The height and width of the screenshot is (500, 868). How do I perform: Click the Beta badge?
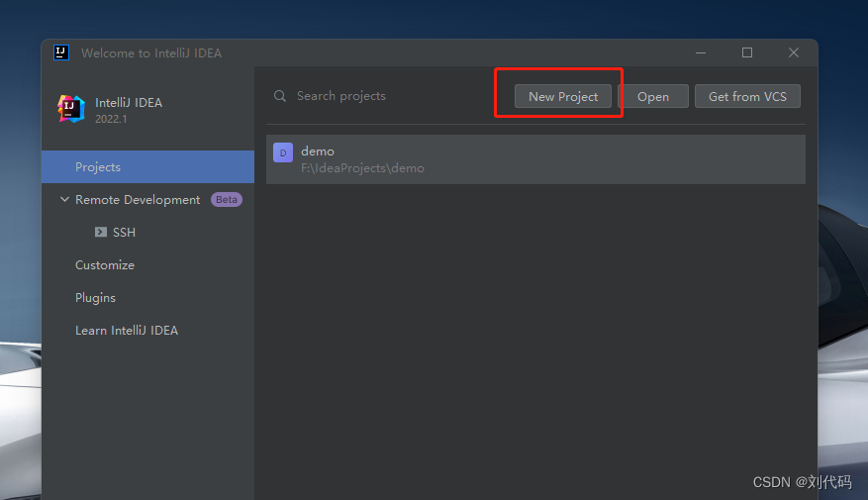pyautogui.click(x=227, y=199)
